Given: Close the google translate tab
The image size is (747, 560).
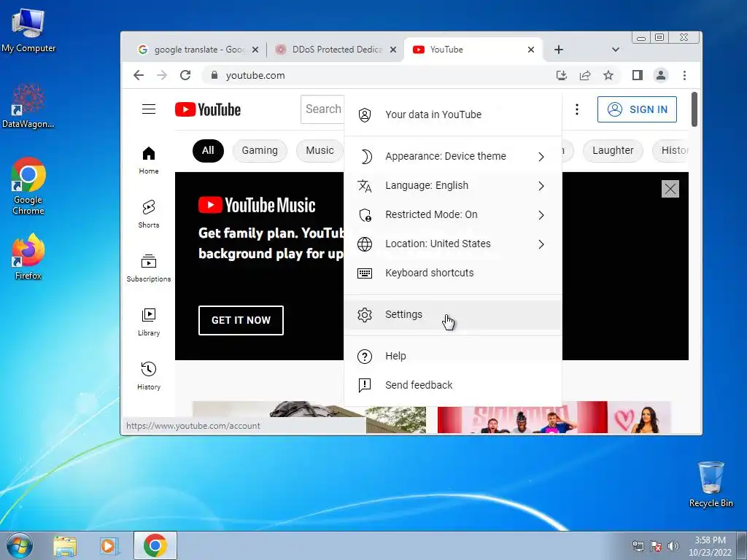Looking at the screenshot, I should 255,50.
